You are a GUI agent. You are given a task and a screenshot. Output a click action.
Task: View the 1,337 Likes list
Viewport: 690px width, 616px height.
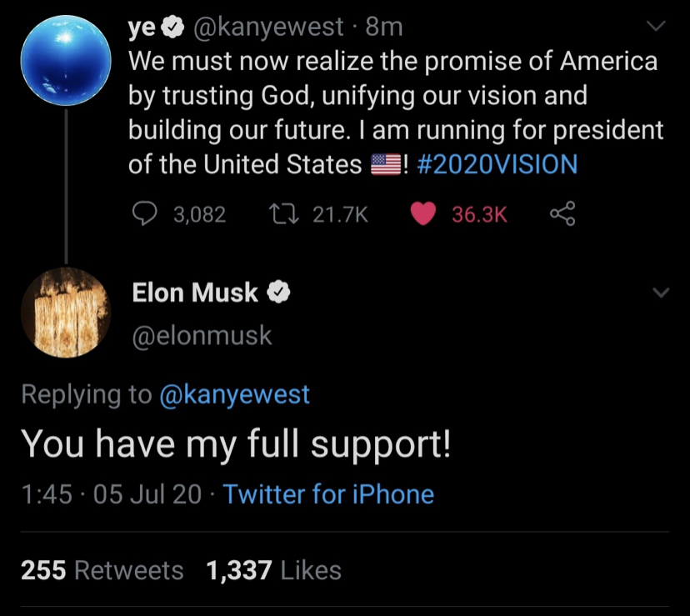point(273,570)
